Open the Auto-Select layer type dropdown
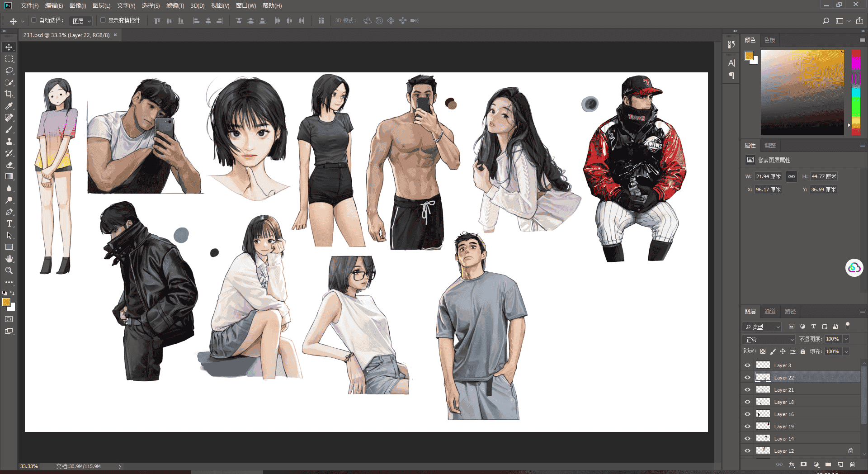 [81, 21]
